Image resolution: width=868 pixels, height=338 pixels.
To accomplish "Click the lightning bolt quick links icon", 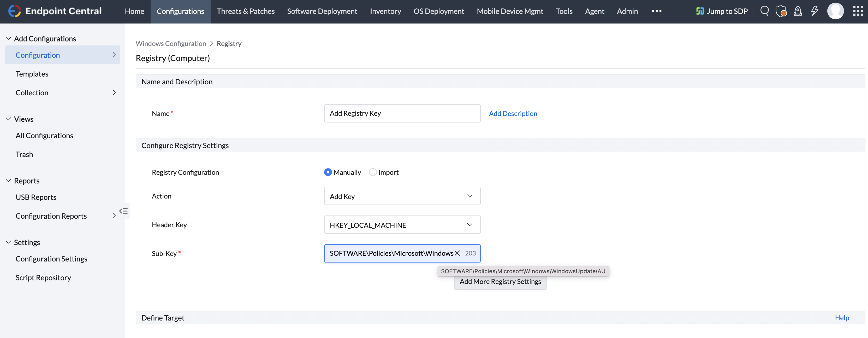I will (x=815, y=11).
